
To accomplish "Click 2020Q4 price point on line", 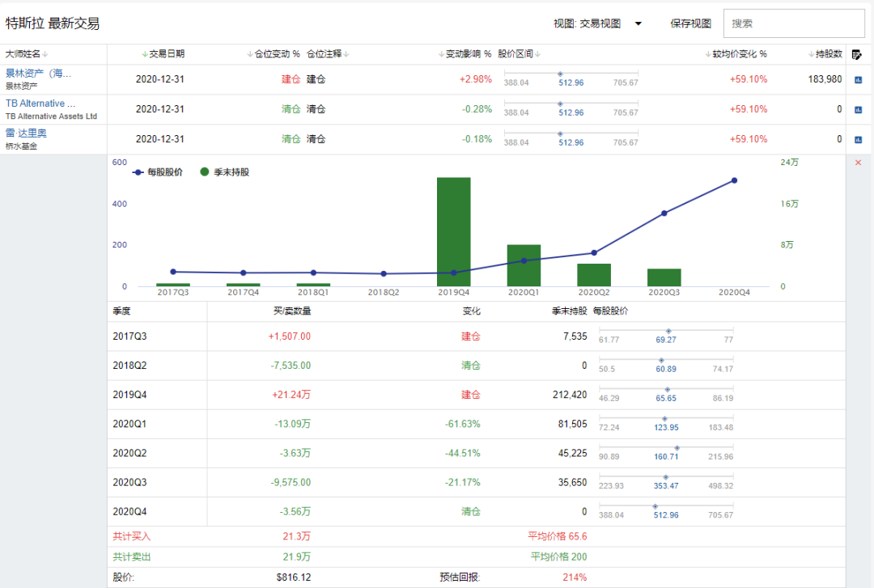I will pos(734,180).
